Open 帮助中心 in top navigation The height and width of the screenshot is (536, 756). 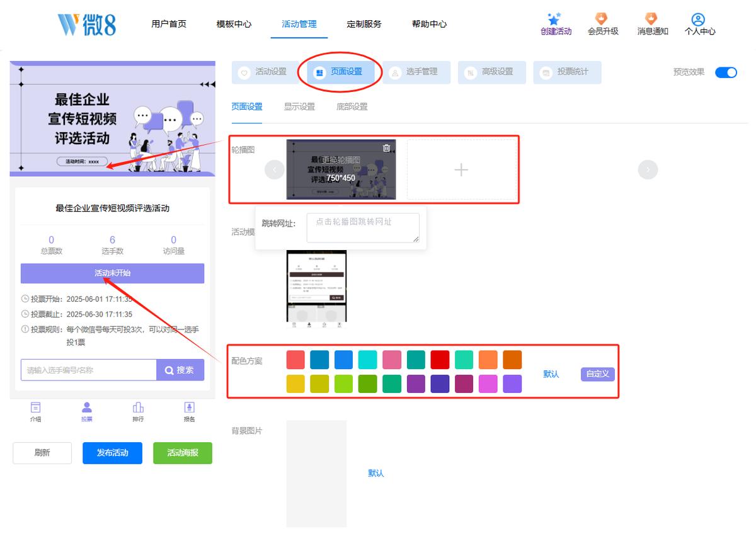(x=430, y=24)
